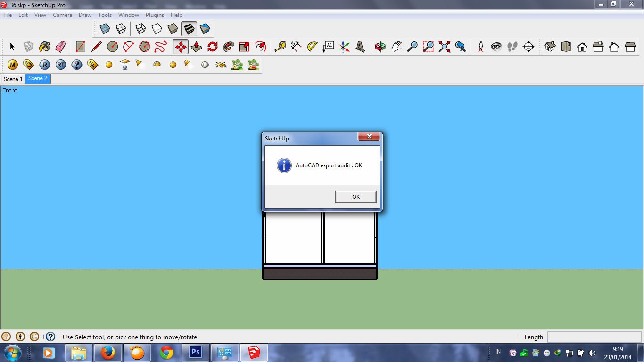Image resolution: width=644 pixels, height=362 pixels.
Task: Click Zoom Extents
Action: pos(444,47)
